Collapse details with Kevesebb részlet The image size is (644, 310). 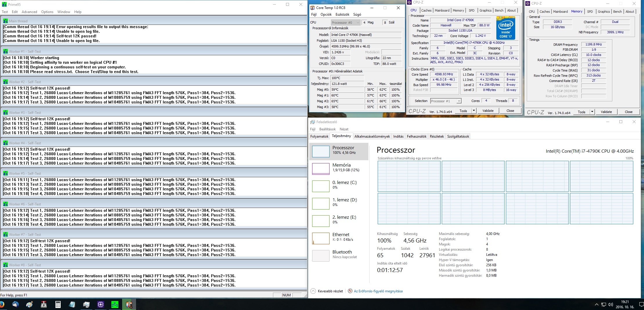(327, 291)
